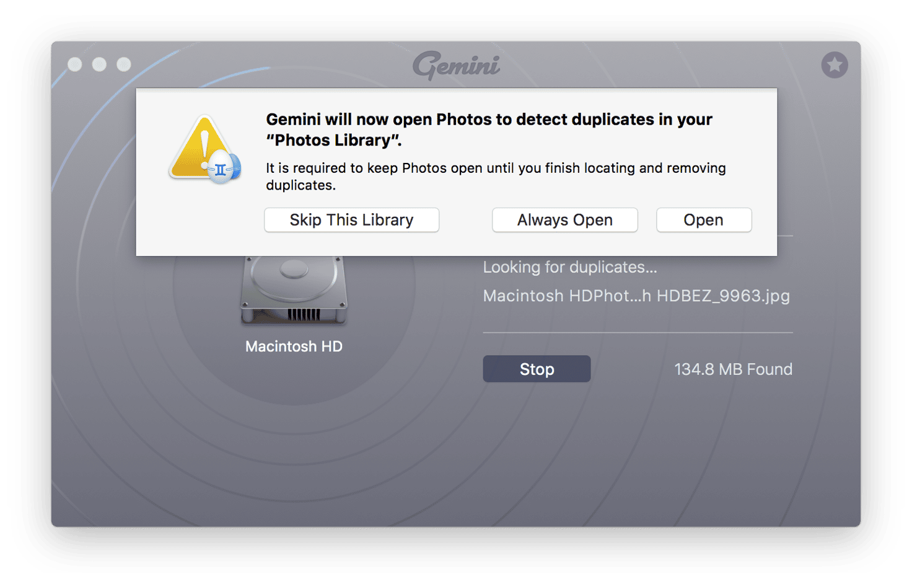Stop the duplicate scan
The height and width of the screenshot is (588, 912).
(x=537, y=369)
